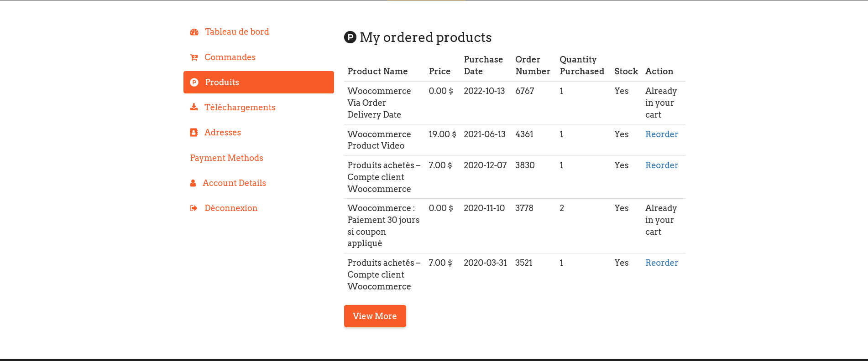868x361 pixels.
Task: Click the dashboard gauge icon beside Tableau de bord
Action: click(x=194, y=32)
